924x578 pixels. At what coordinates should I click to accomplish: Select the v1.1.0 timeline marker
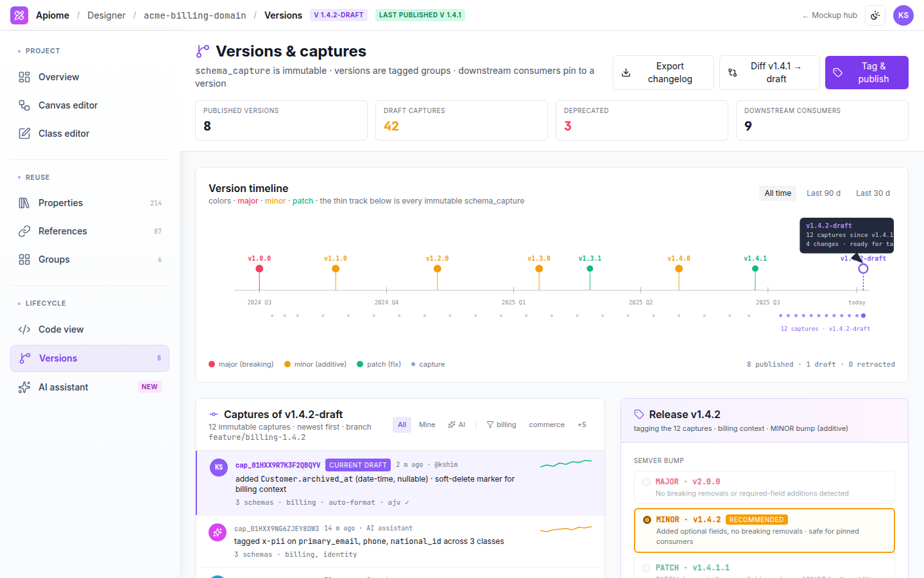[x=336, y=268]
